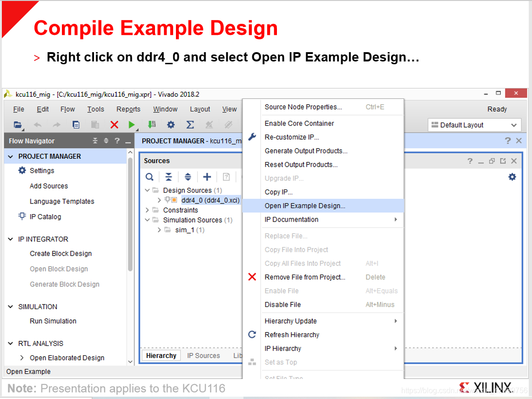Open Settings via the toolbar gear icon
This screenshot has width=532, height=399.
click(x=171, y=125)
